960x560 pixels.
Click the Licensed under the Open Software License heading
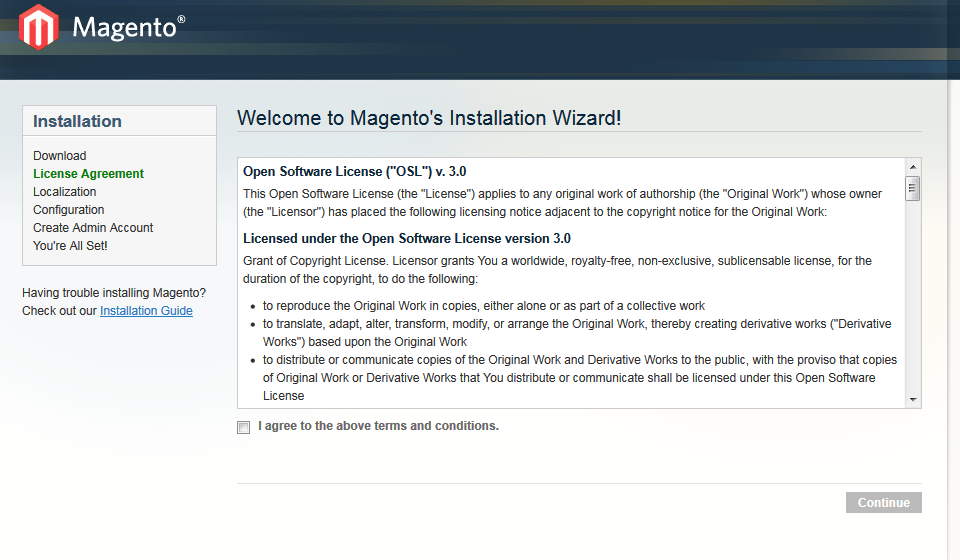pyautogui.click(x=407, y=239)
